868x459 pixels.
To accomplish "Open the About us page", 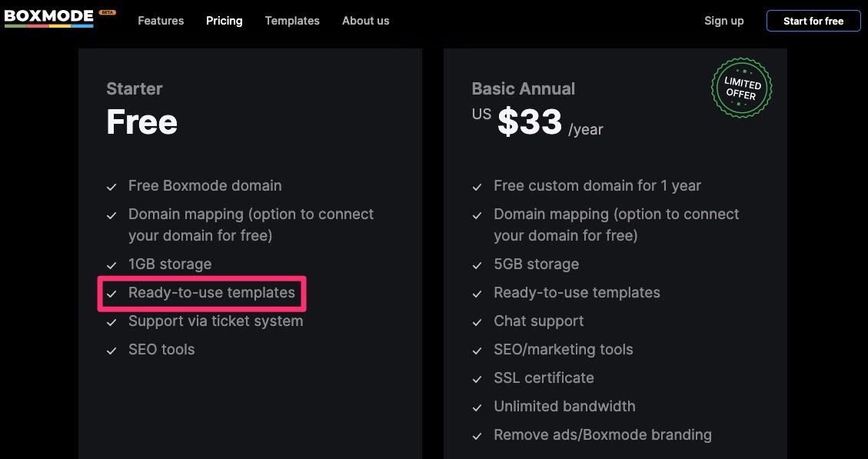I will click(365, 21).
